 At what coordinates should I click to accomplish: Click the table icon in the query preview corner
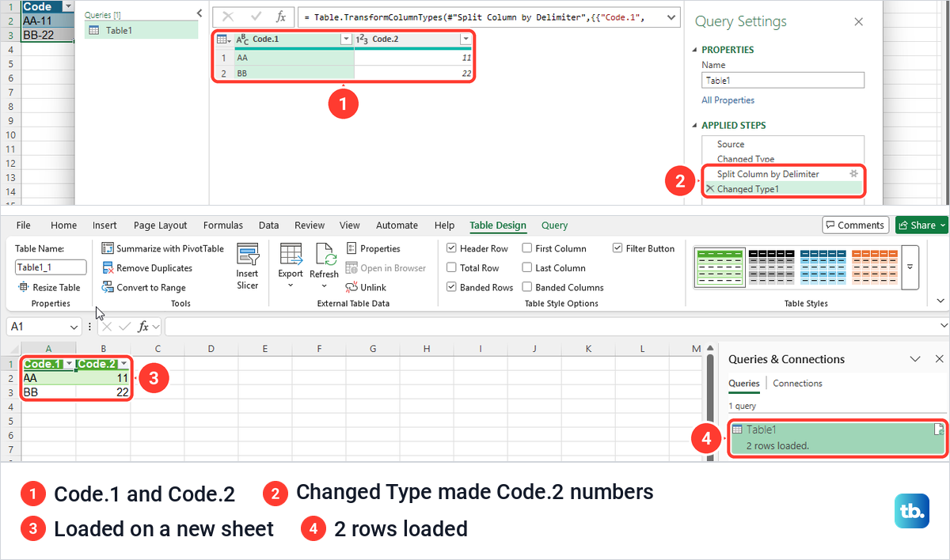(x=223, y=39)
